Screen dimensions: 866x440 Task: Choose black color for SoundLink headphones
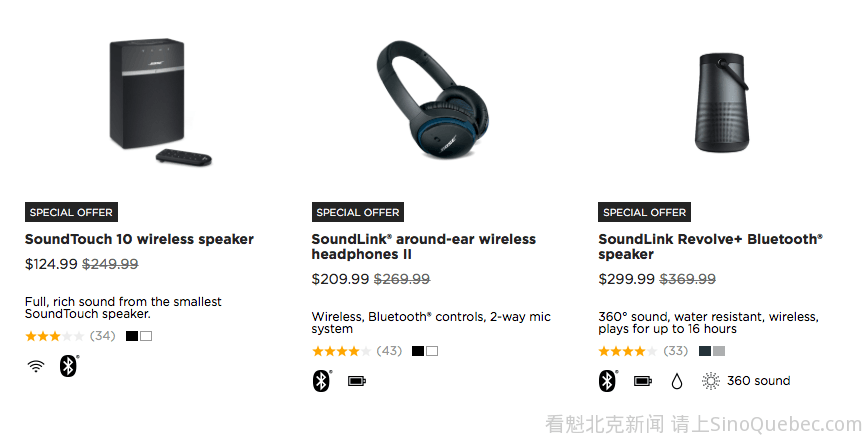click(418, 351)
